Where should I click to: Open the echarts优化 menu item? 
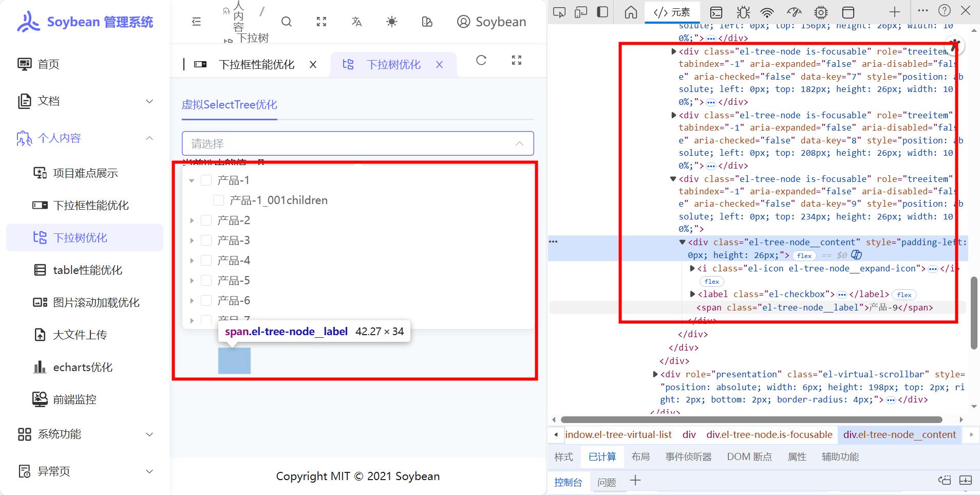[83, 368]
